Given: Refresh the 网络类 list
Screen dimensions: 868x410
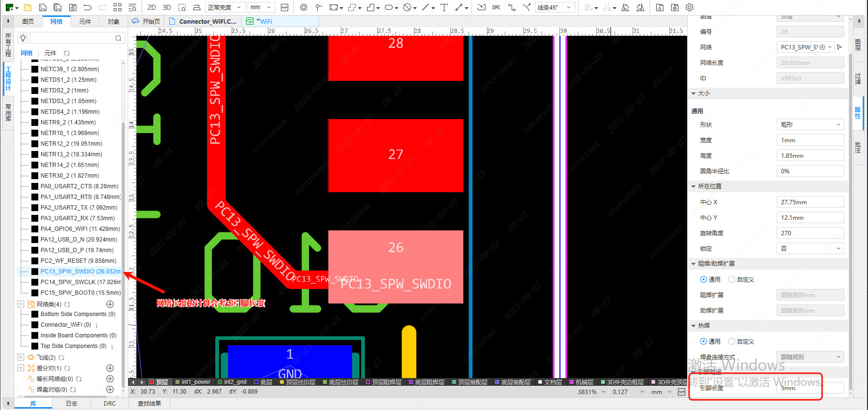Looking at the screenshot, I should coord(67,304).
